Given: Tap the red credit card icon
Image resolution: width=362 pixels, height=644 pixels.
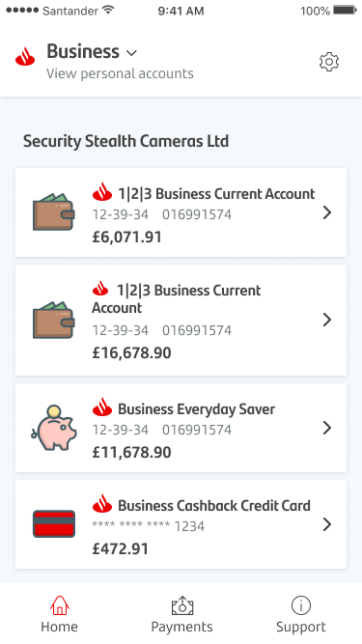Looking at the screenshot, I should click(54, 523).
